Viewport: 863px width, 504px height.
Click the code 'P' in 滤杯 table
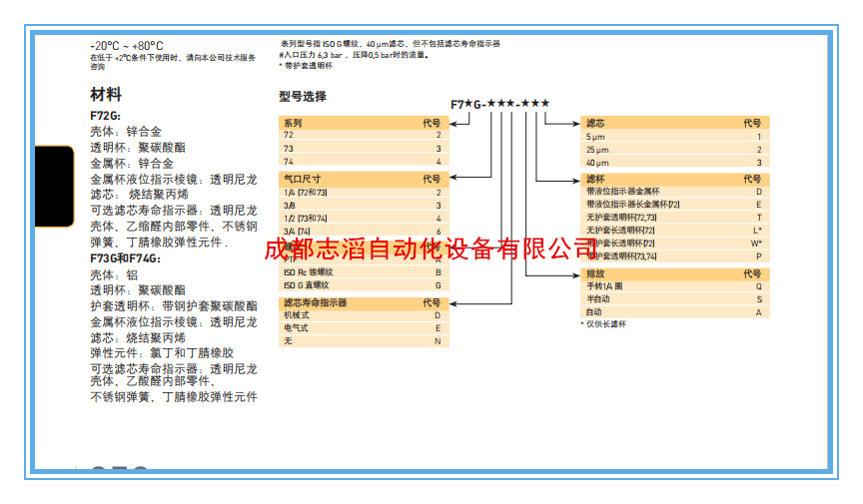[758, 255]
